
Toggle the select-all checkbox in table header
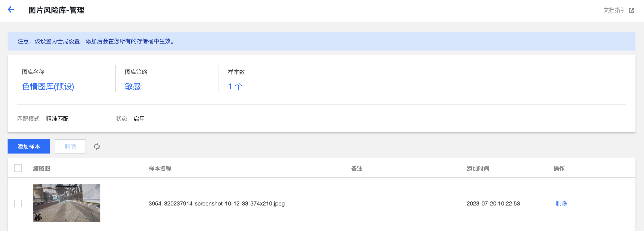18,168
